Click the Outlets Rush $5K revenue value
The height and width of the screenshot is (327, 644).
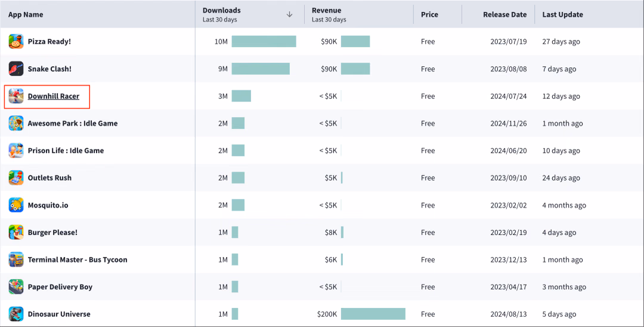[331, 178]
